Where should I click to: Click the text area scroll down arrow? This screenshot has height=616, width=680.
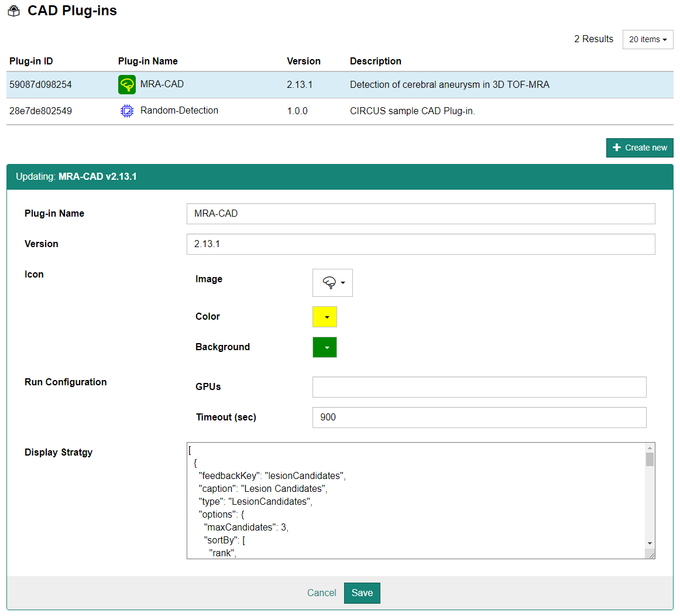650,543
